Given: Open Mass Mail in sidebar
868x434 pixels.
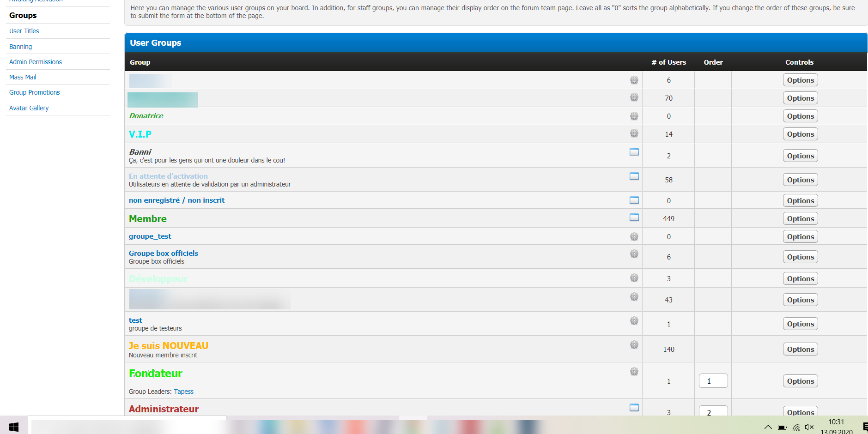Looking at the screenshot, I should 23,77.
